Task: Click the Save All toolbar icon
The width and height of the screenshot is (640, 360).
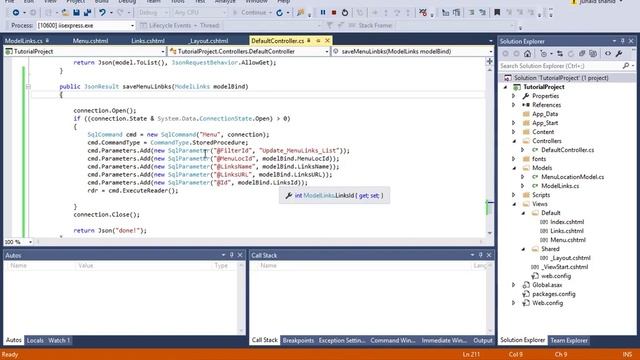Action: 87,13
